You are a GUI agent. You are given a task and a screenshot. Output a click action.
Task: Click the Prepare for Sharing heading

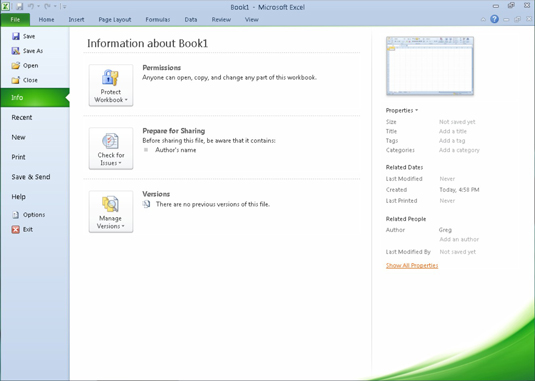(x=174, y=131)
